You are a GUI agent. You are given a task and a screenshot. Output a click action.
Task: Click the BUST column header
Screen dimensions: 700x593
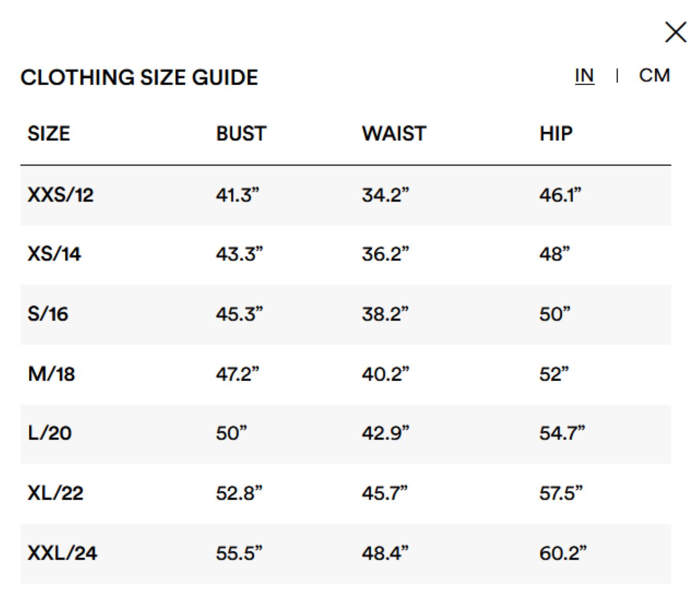point(241,134)
